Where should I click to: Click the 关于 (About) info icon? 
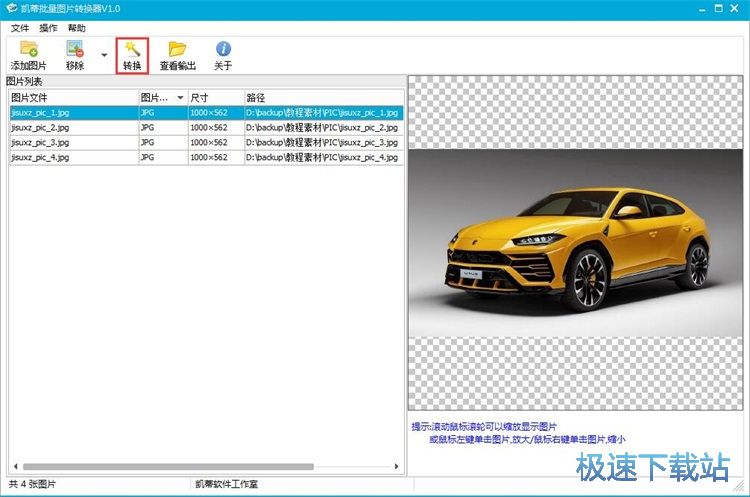223,49
